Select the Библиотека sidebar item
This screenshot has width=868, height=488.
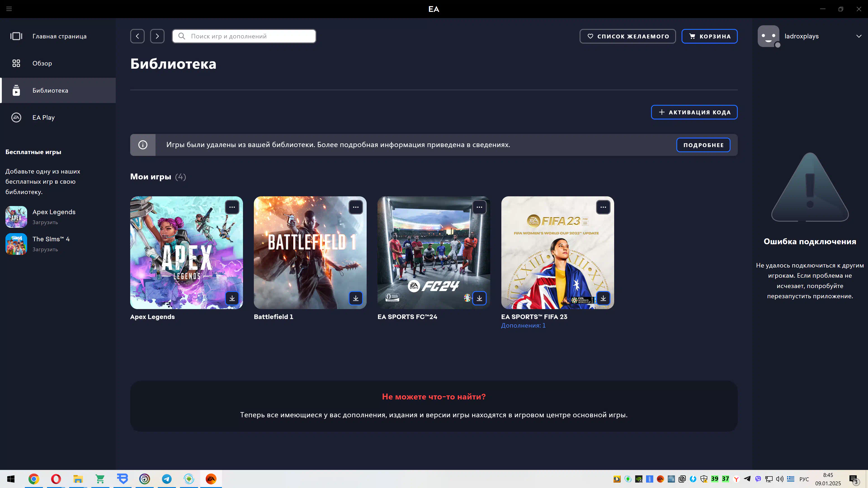tap(58, 90)
